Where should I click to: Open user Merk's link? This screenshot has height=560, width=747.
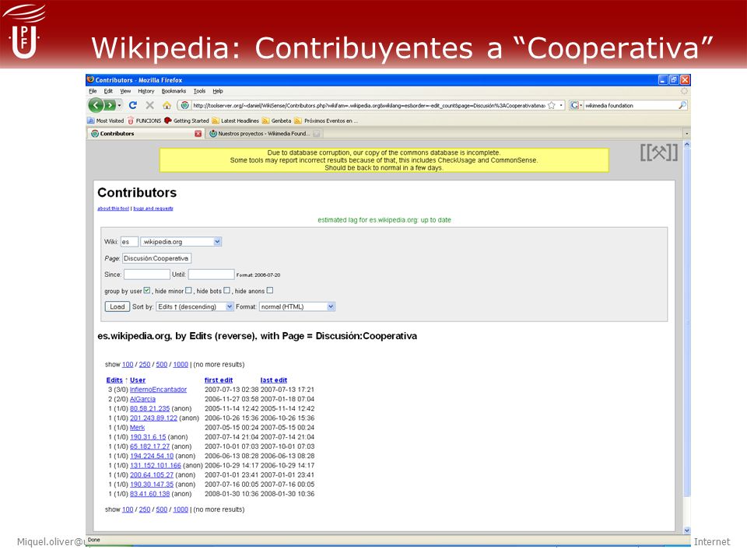tap(137, 428)
